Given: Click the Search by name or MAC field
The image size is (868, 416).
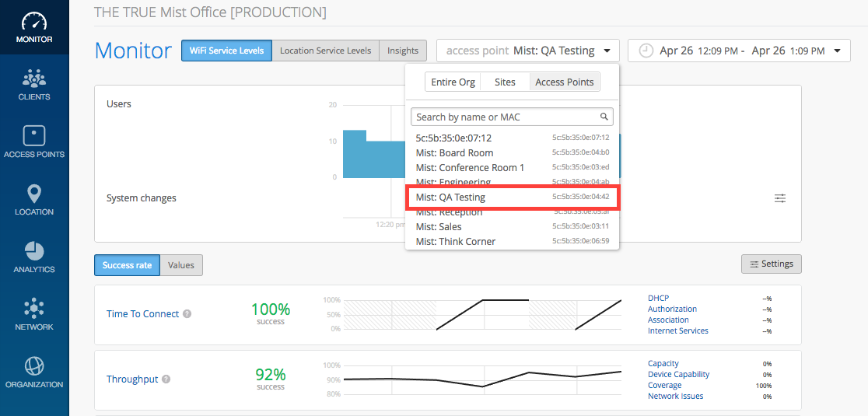Looking at the screenshot, I should click(506, 117).
